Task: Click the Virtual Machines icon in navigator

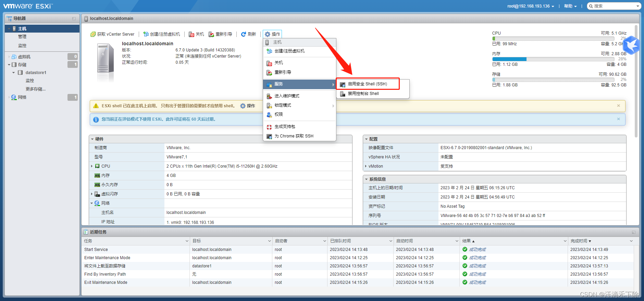Action: [x=14, y=57]
